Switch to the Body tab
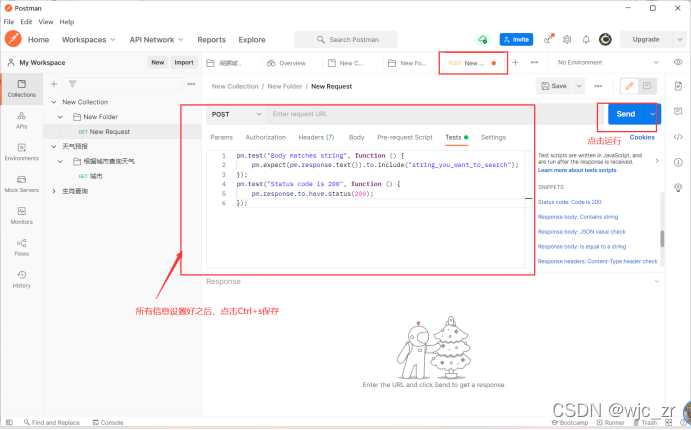Viewport: 691px width, 430px height. pyautogui.click(x=357, y=137)
